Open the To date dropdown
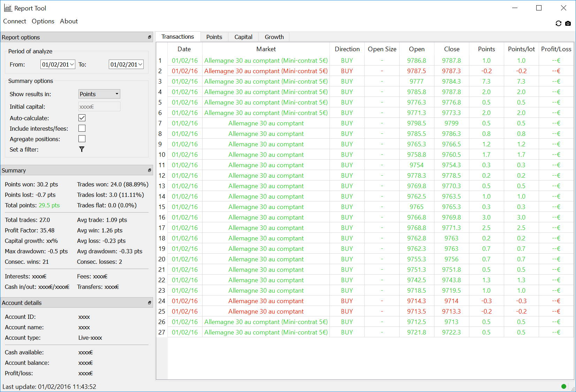Image resolution: width=576 pixels, height=392 pixels. [x=140, y=64]
